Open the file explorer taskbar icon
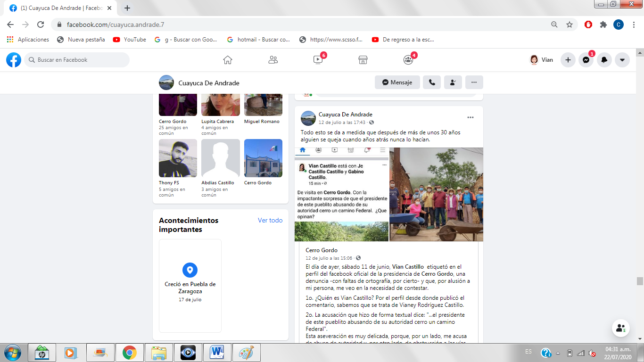The height and width of the screenshot is (362, 644). (x=159, y=353)
